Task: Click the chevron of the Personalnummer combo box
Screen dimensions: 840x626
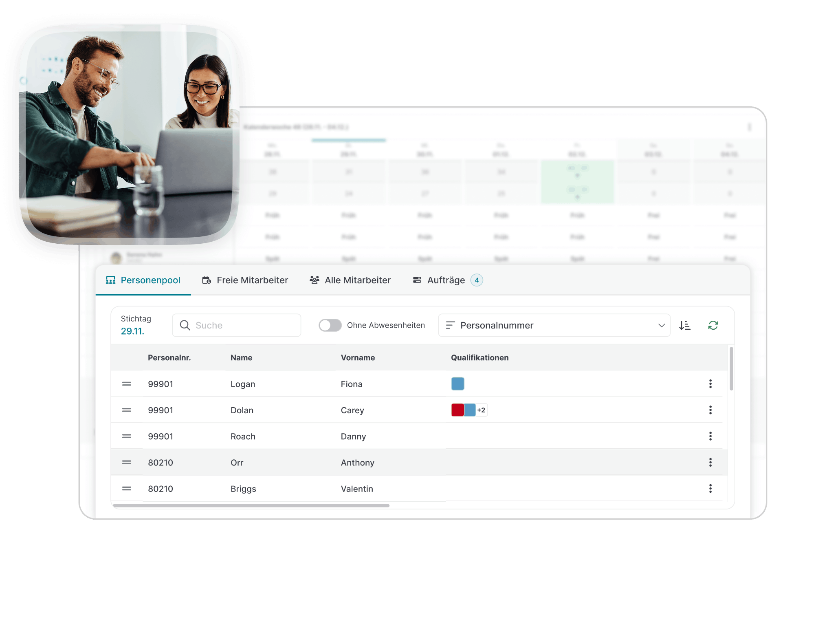Action: [x=661, y=325]
